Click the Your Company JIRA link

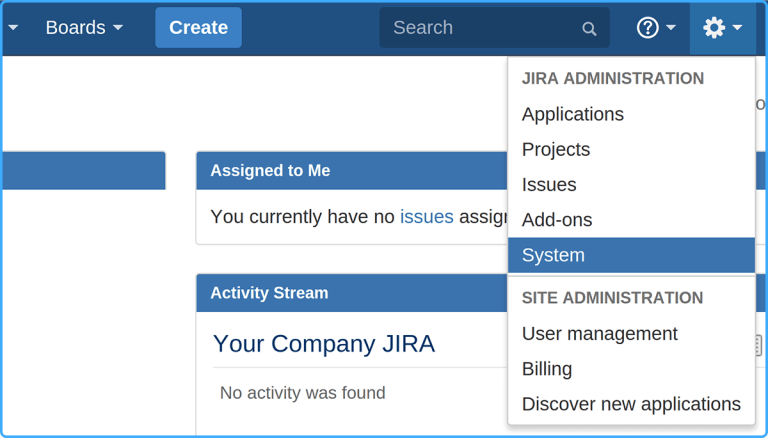point(324,344)
